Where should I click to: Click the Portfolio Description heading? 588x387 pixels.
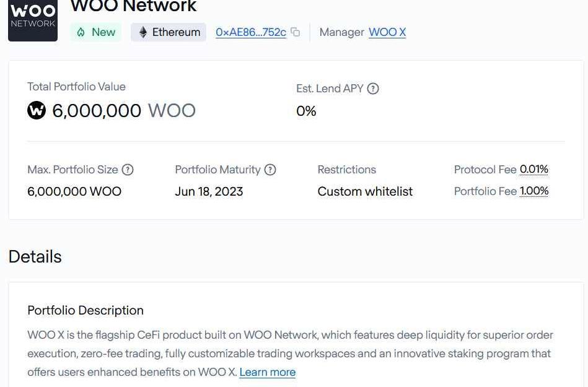pyautogui.click(x=86, y=310)
